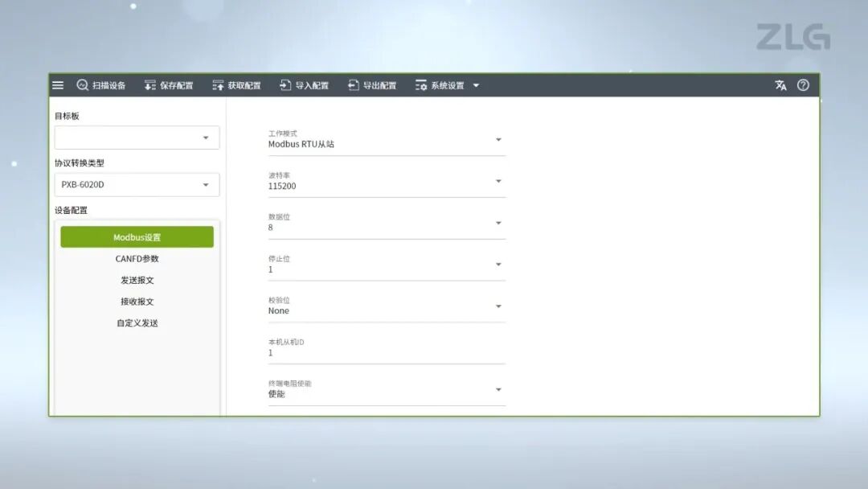Open the 目标板 dropdown
The image size is (868, 489).
(137, 138)
